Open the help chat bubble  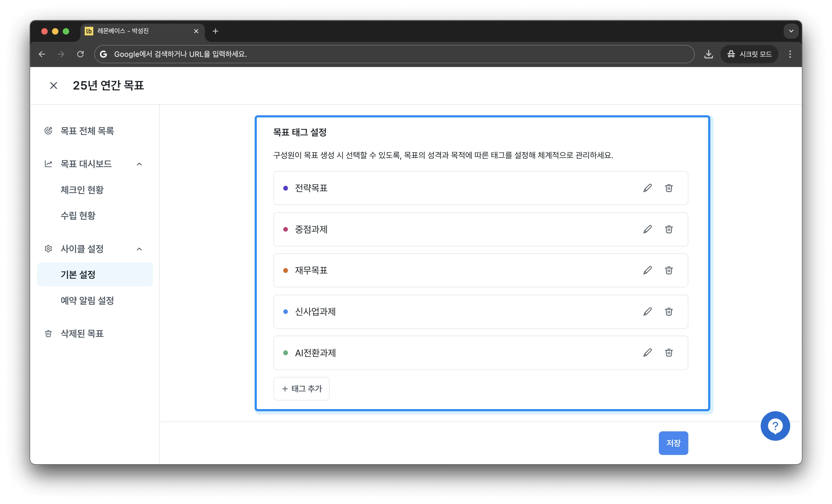click(775, 426)
